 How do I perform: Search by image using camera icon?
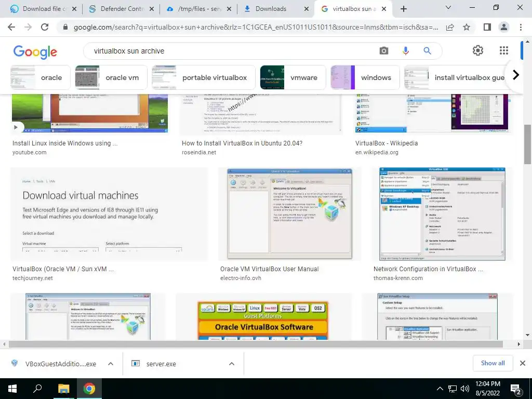[x=384, y=51]
